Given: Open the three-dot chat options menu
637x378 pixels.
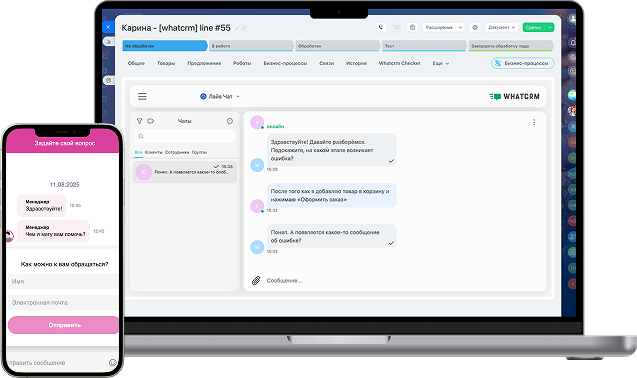Looking at the screenshot, I should (x=534, y=122).
